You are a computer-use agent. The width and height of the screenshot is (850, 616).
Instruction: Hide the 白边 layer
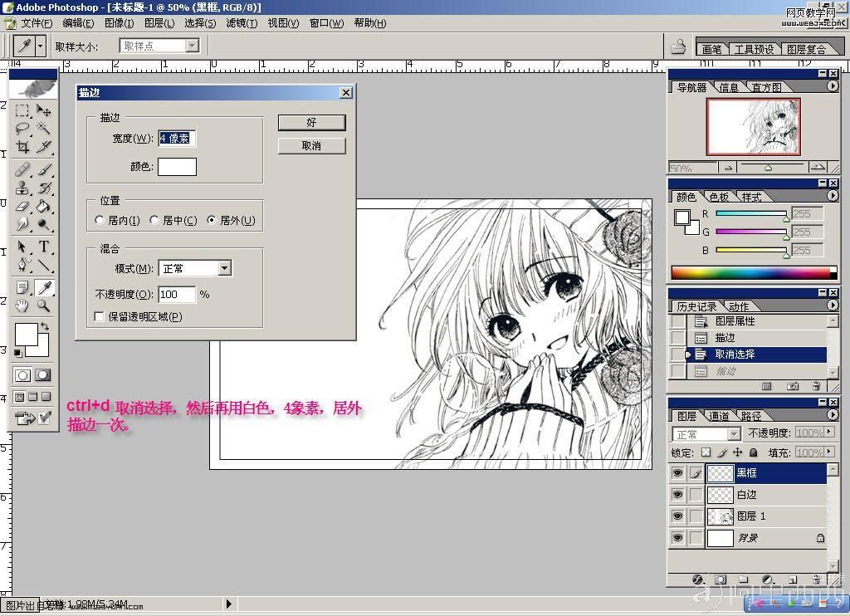[x=677, y=495]
